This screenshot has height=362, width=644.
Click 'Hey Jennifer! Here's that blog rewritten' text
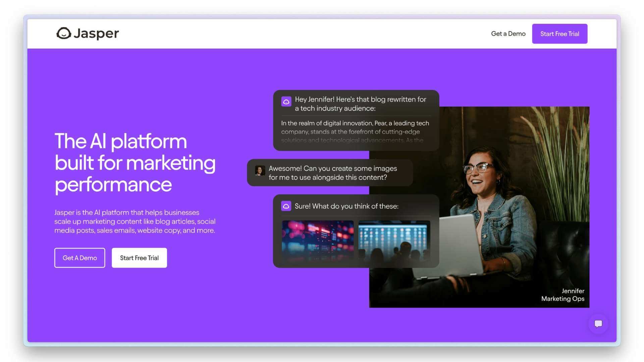[361, 104]
